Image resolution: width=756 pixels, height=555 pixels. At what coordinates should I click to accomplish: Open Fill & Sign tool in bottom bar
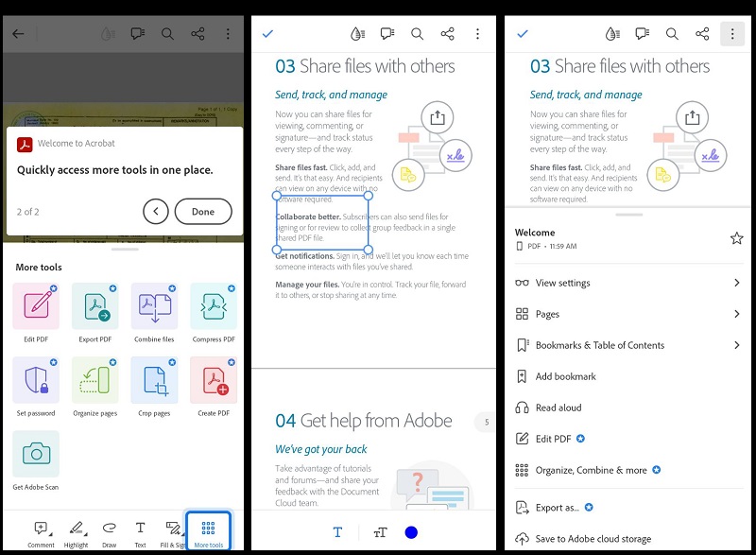173,534
